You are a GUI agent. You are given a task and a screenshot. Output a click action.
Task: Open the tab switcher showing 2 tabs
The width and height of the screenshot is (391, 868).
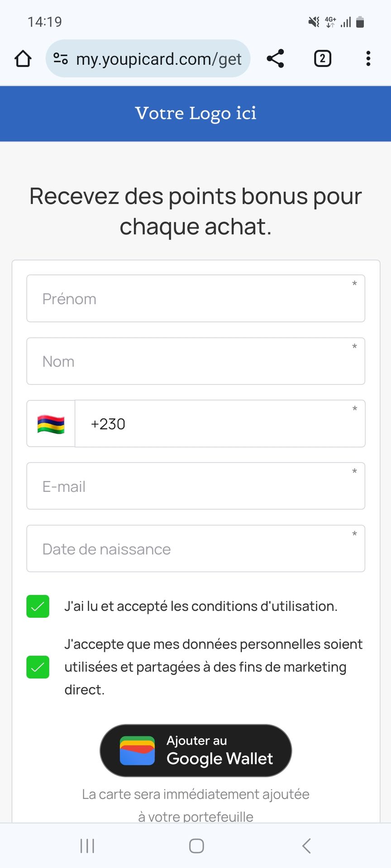click(322, 59)
